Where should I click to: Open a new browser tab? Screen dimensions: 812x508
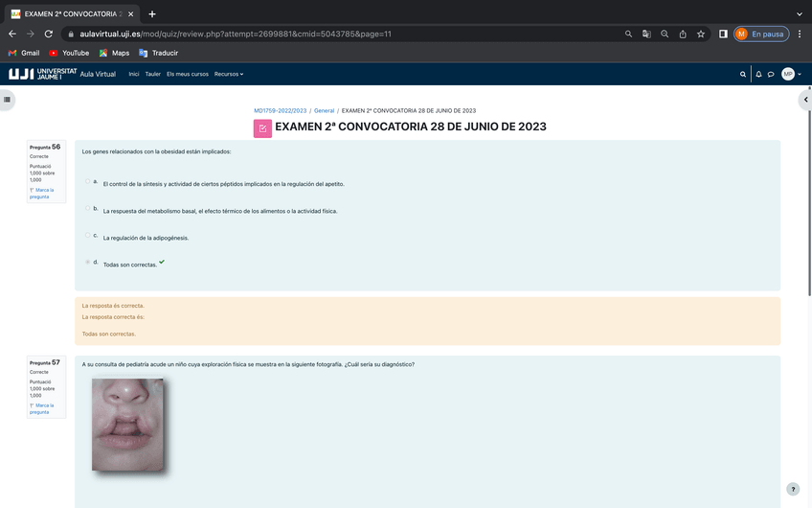(151, 14)
